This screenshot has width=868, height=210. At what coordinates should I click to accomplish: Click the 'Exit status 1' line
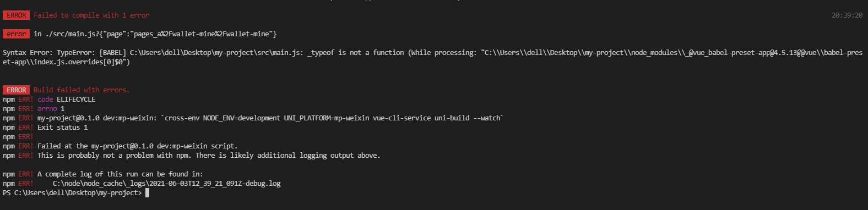coord(62,128)
